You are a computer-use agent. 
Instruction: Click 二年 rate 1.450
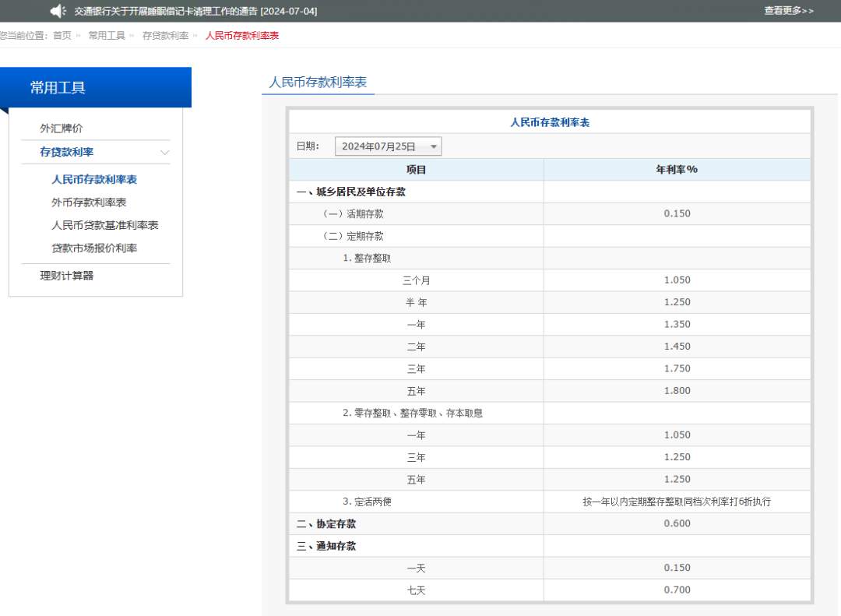(x=677, y=347)
